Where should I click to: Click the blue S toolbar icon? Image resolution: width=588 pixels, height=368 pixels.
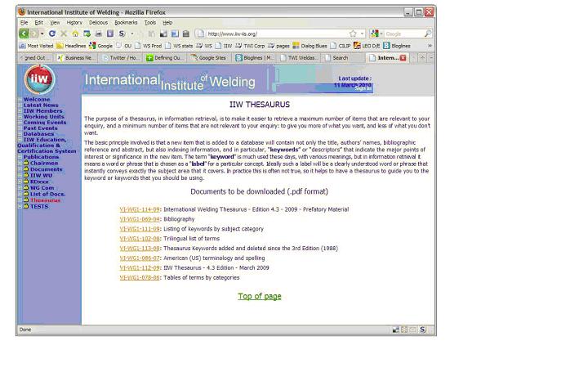pos(122,34)
